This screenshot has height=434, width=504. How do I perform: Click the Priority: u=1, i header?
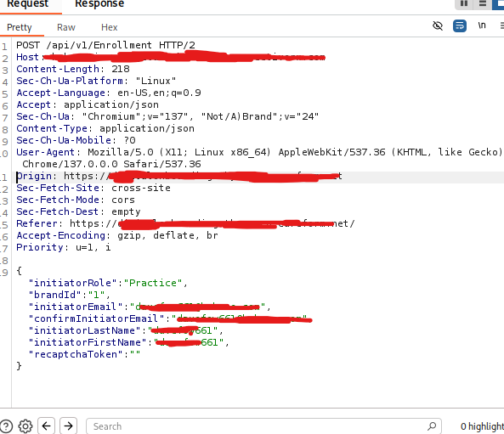coord(64,247)
